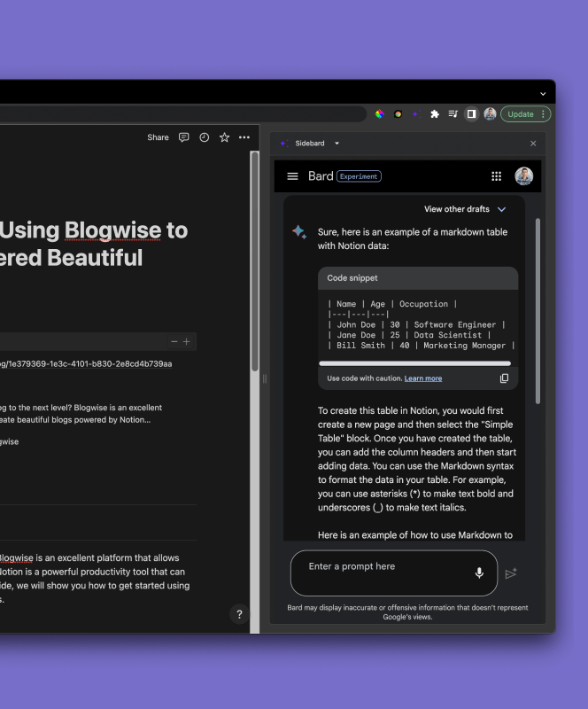Click the code snippet horizontal scrollbar
This screenshot has height=709, width=588.
click(414, 363)
